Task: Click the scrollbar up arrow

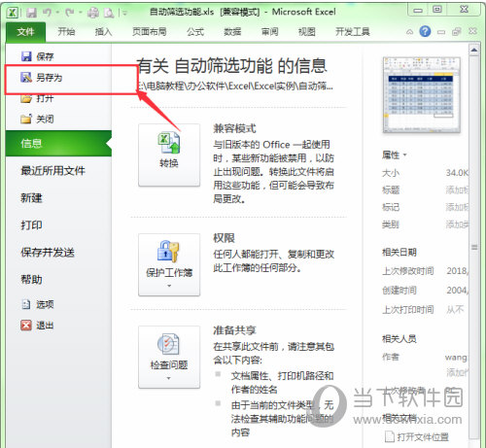Action: click(474, 50)
